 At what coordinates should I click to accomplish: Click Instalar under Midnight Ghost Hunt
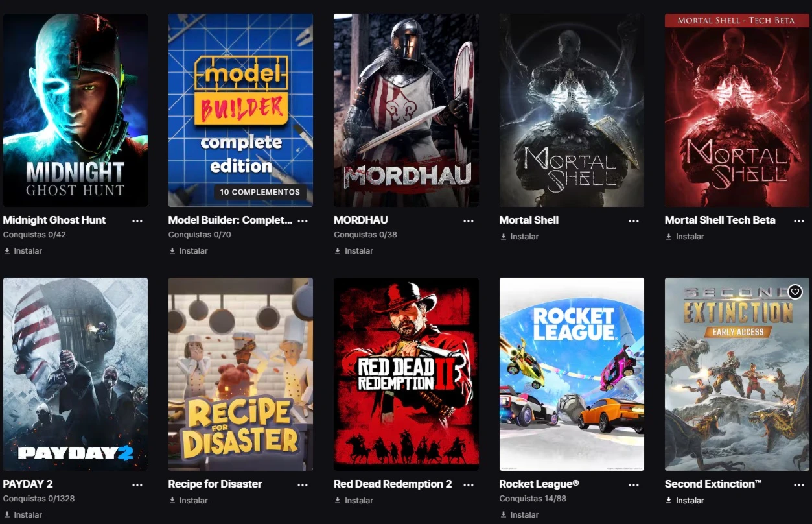pos(23,251)
